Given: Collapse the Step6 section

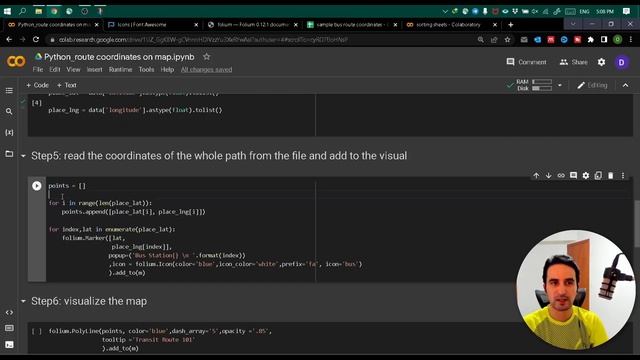Looking at the screenshot, I should click(x=23, y=301).
